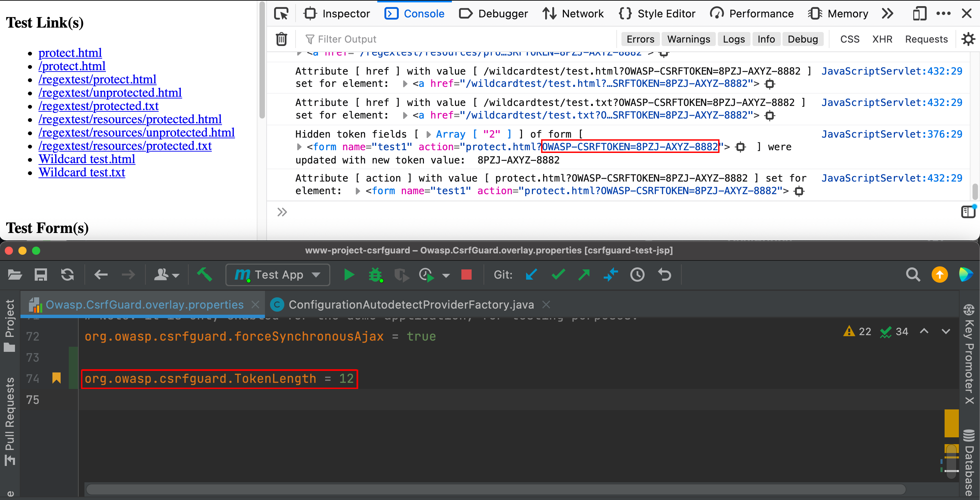Follow the /regextest/protect.html link
This screenshot has width=980, height=500.
coord(97,79)
